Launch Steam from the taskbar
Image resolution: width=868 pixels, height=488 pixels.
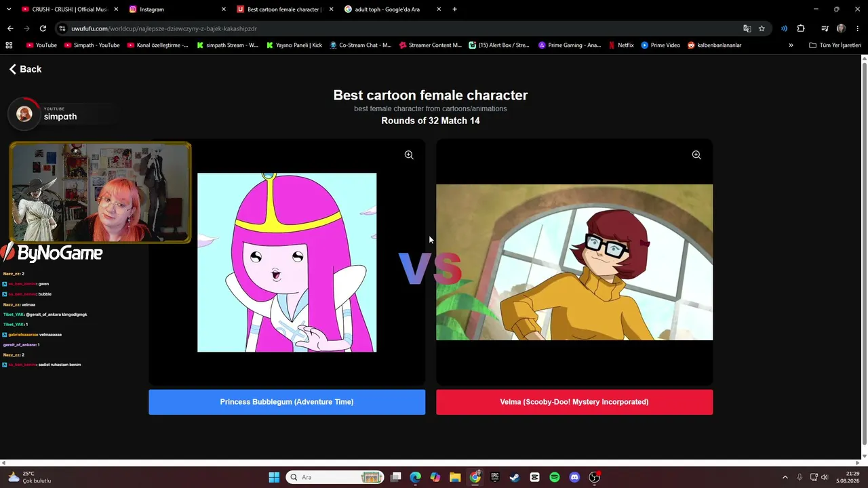click(x=515, y=477)
